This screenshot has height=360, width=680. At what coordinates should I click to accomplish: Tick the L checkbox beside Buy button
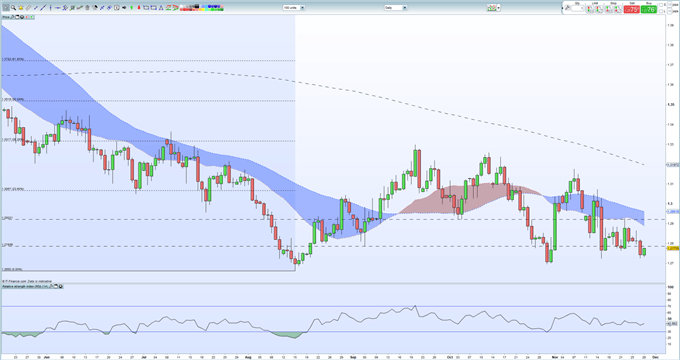(x=661, y=11)
